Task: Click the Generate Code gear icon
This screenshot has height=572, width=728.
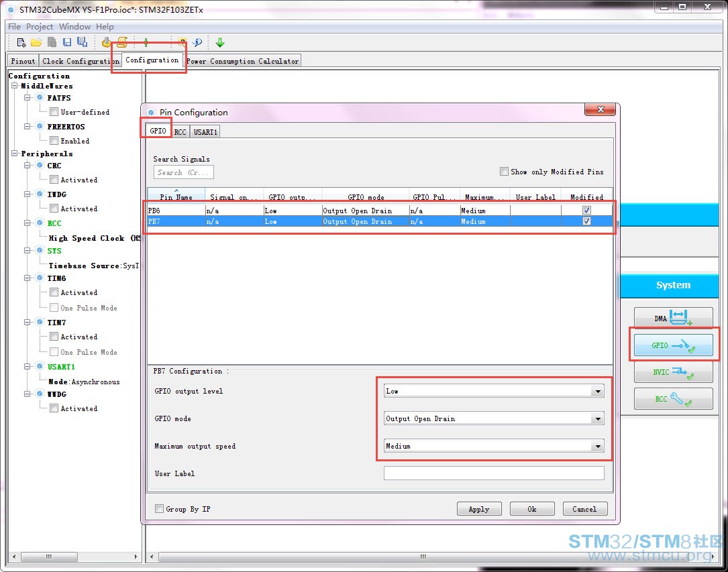Action: (x=106, y=43)
